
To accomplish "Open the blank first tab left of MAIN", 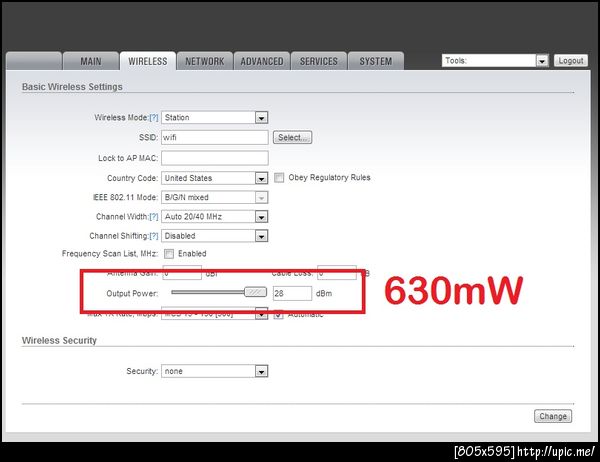I will [x=34, y=61].
